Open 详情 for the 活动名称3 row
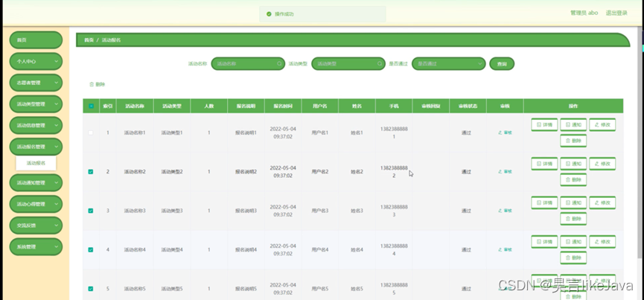The image size is (644, 300). pos(544,202)
